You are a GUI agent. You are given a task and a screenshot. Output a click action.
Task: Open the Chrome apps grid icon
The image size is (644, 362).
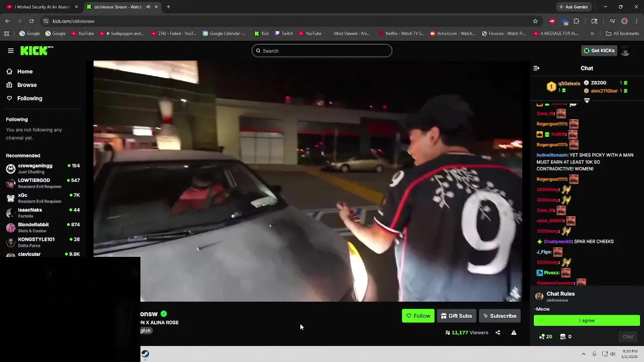[x=7, y=34]
